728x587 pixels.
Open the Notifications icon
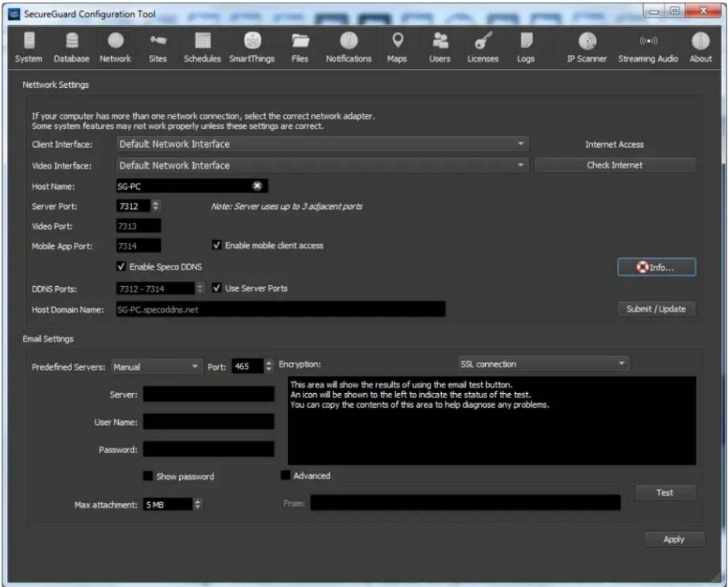coord(349,47)
